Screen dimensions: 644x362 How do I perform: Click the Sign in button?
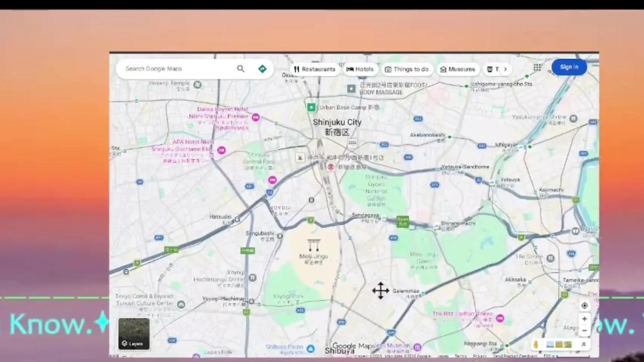tap(569, 67)
